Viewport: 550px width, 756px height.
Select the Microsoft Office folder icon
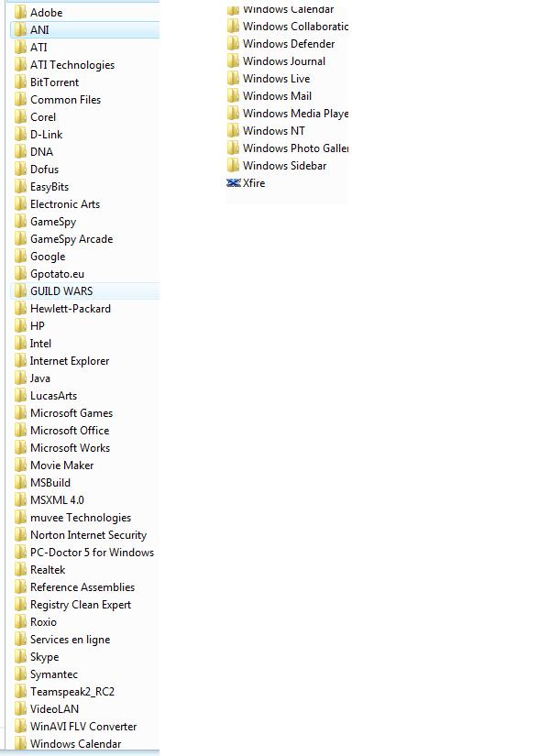20,430
